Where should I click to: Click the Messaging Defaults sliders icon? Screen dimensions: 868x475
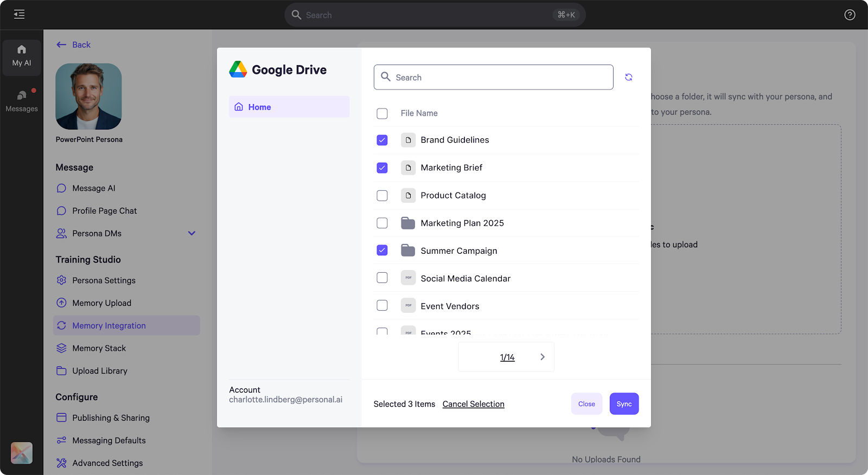[x=61, y=440]
